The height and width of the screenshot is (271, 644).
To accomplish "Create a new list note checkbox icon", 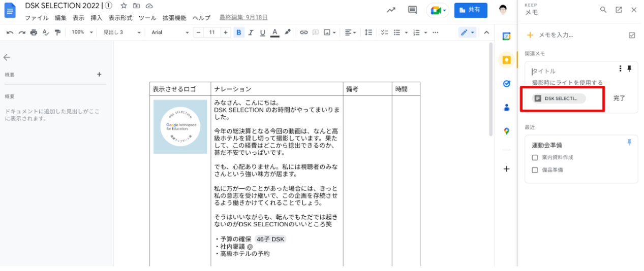I will (x=632, y=35).
